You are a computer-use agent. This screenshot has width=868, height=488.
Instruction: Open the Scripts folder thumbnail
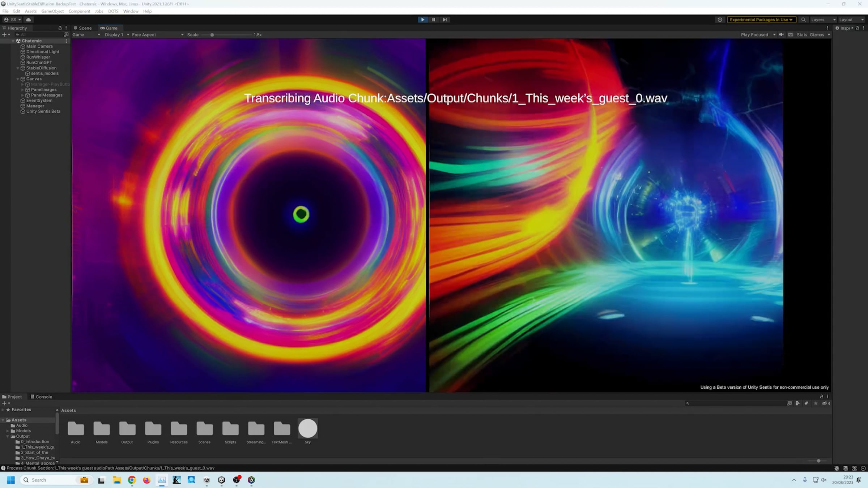230,429
